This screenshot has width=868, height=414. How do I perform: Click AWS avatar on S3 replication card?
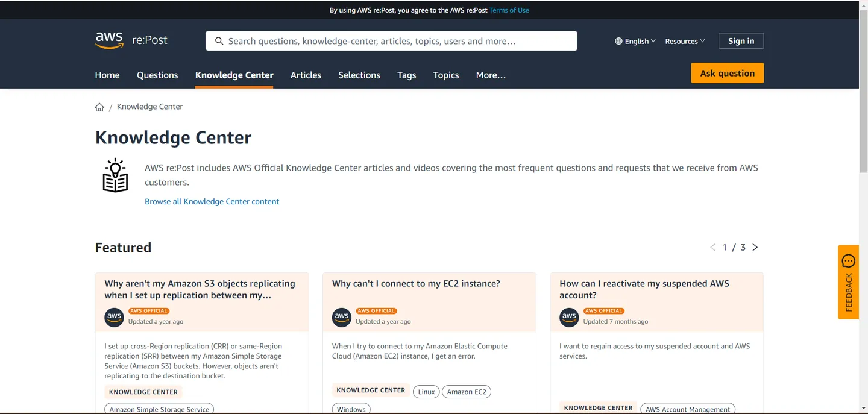(x=114, y=317)
